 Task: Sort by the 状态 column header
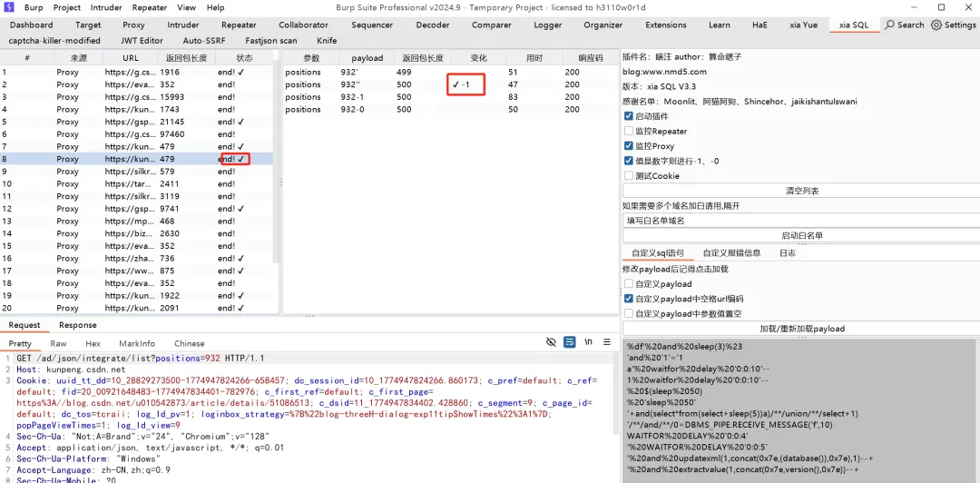pos(244,57)
